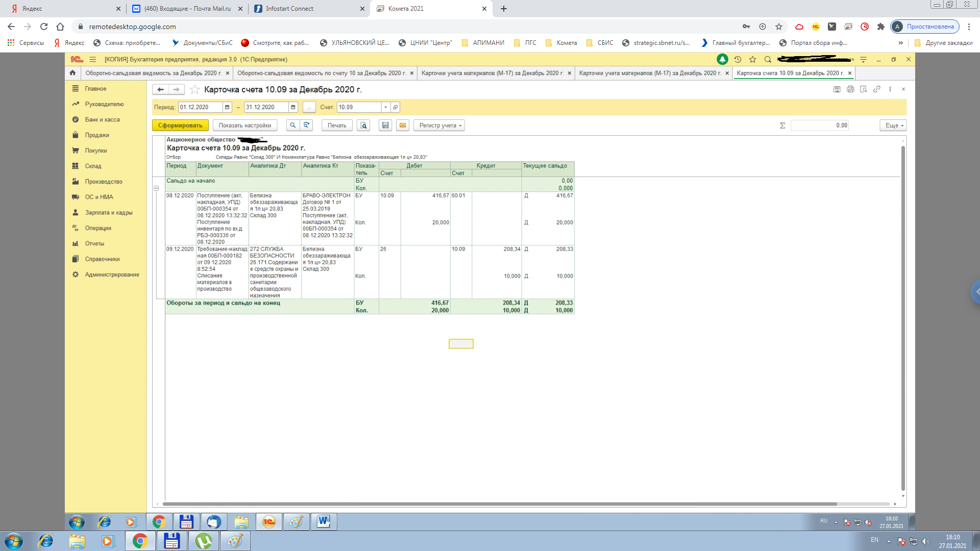Open the Операции sidebar section

[x=98, y=228]
